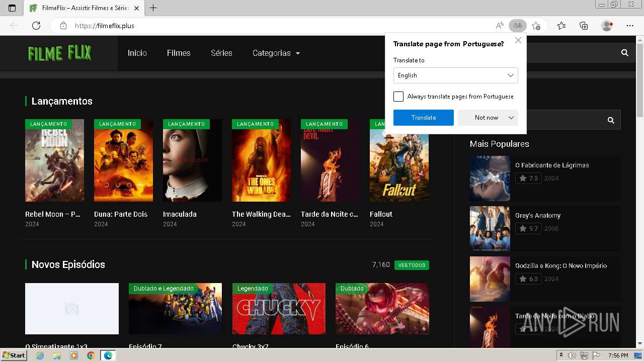Screen dimensions: 644x362
Task: Open Chrome from taskbar
Action: [x=91, y=355]
